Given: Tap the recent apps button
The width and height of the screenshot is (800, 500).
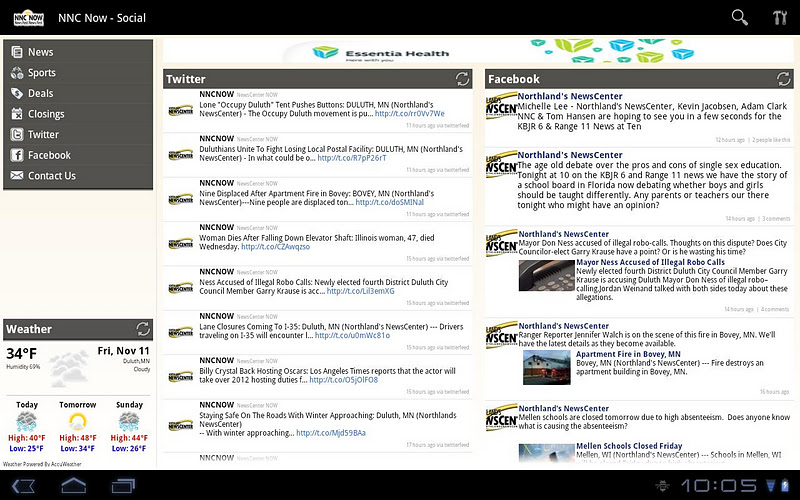Looking at the screenshot, I should pos(123,486).
